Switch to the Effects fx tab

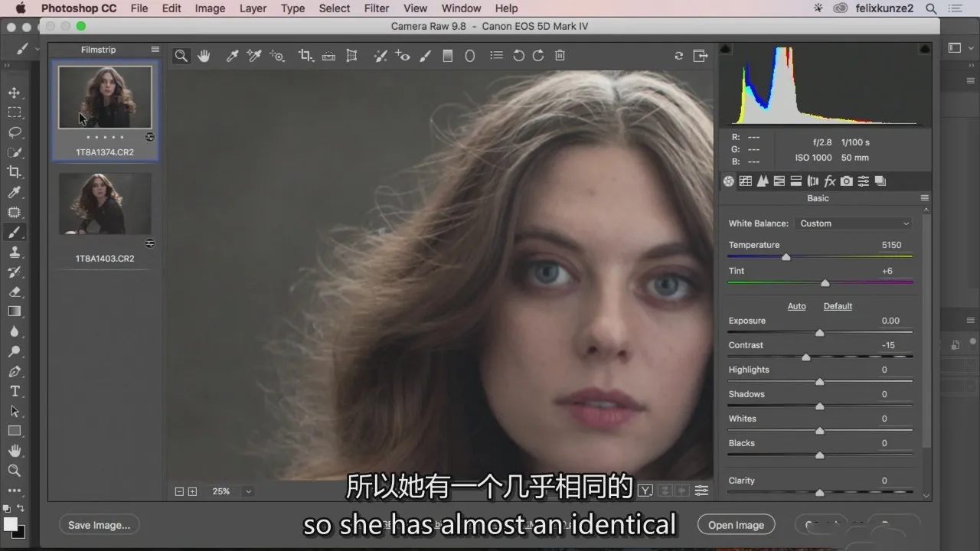[829, 181]
